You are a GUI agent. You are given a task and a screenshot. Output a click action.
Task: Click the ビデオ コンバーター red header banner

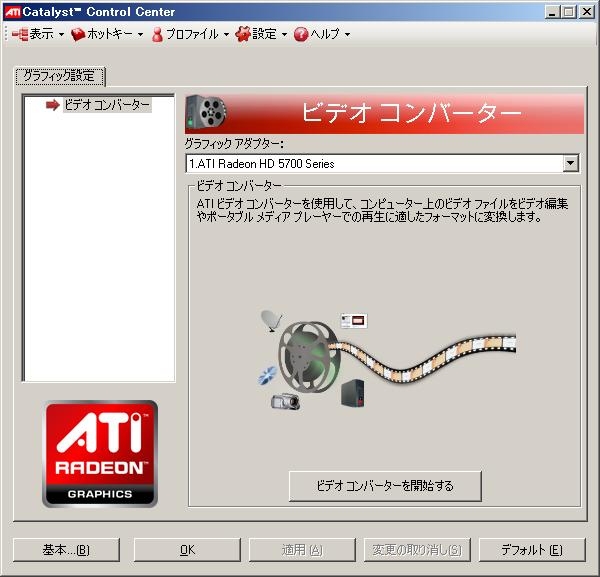coord(385,113)
